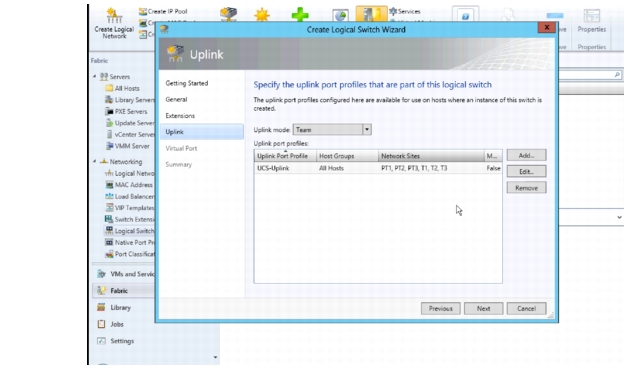The image size is (629, 383).
Task: Collapse the Servers tree node
Action: [x=95, y=76]
